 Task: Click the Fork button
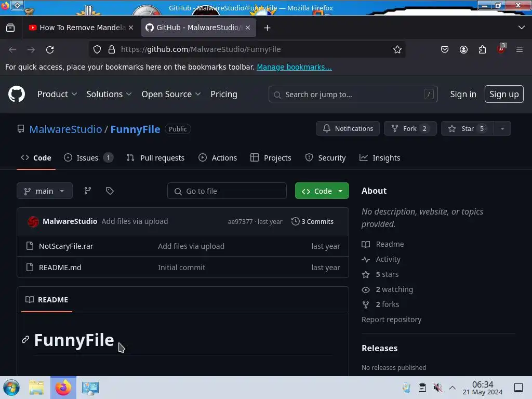tap(410, 129)
